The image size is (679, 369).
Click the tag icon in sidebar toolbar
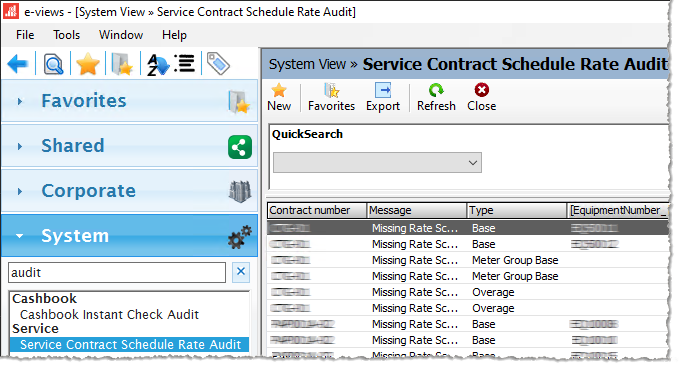coord(218,64)
